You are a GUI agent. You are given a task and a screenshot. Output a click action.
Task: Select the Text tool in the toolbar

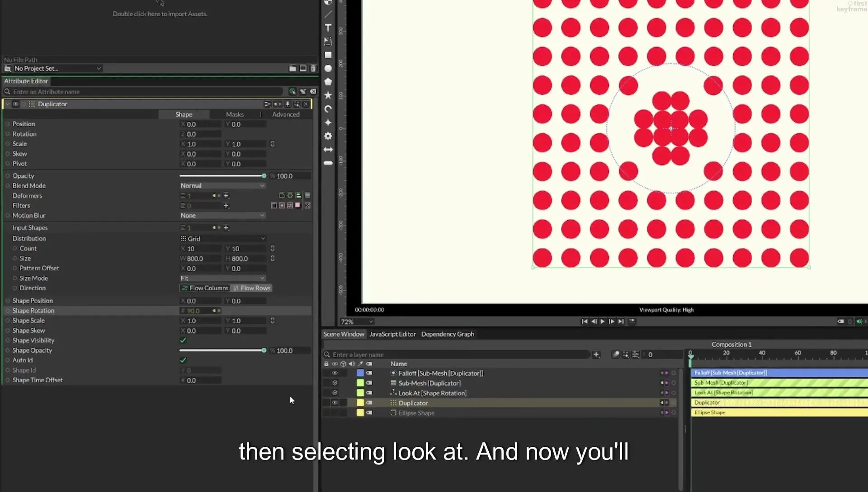[x=328, y=28]
